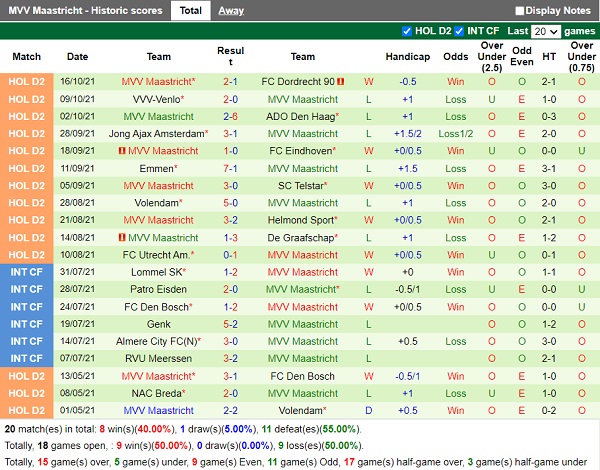Select handicap +1.5 on Emmen row

(408, 168)
